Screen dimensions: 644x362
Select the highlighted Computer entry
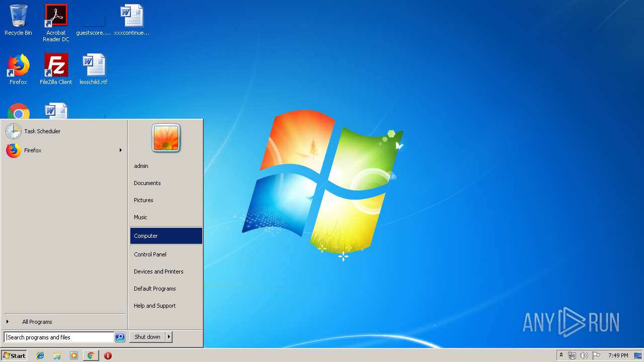tap(166, 236)
